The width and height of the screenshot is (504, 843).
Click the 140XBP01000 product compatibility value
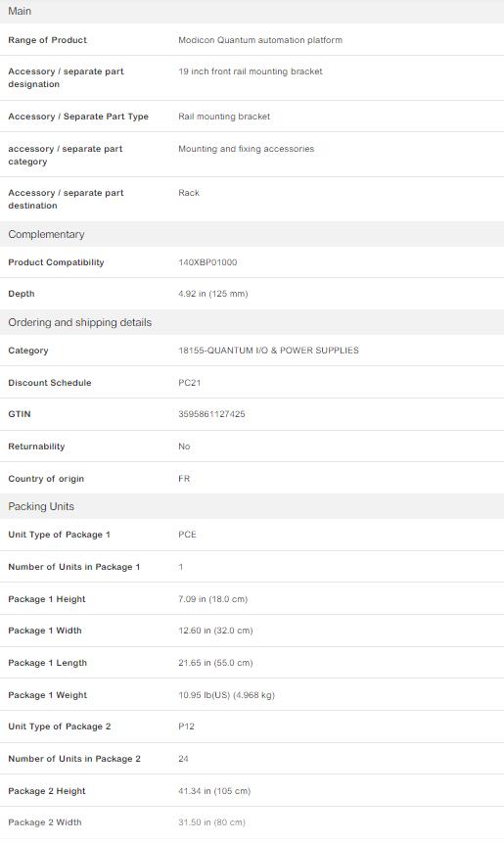tap(207, 262)
